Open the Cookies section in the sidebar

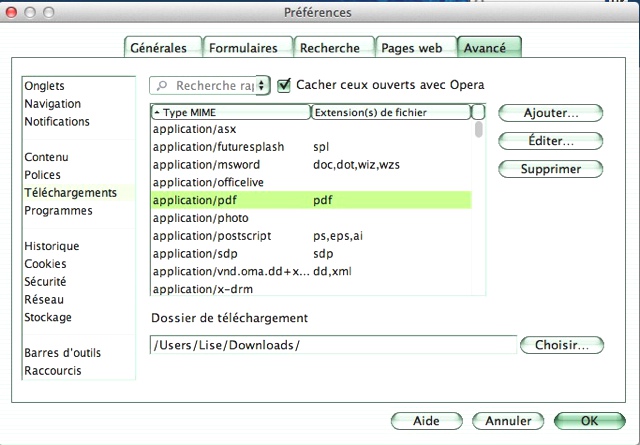click(45, 264)
